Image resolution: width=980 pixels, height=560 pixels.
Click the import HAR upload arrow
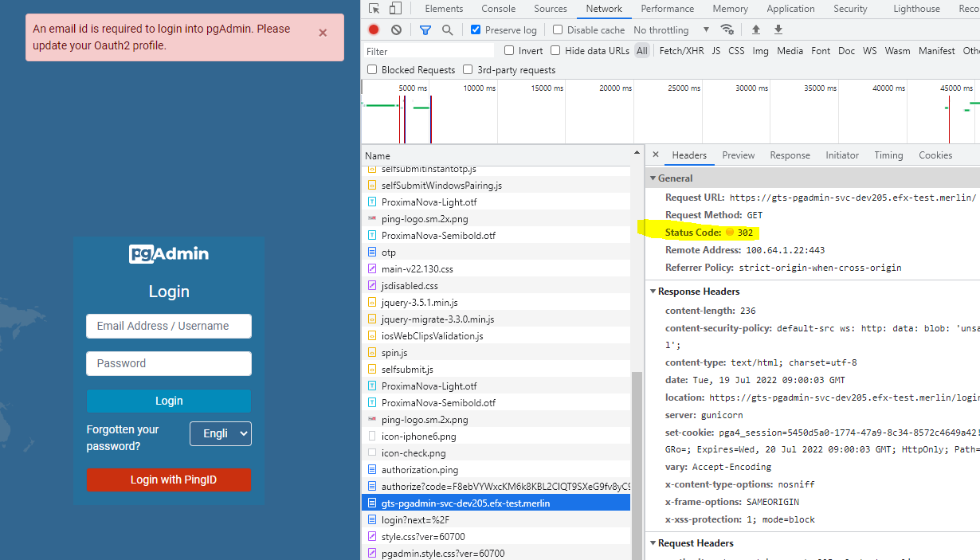point(756,29)
